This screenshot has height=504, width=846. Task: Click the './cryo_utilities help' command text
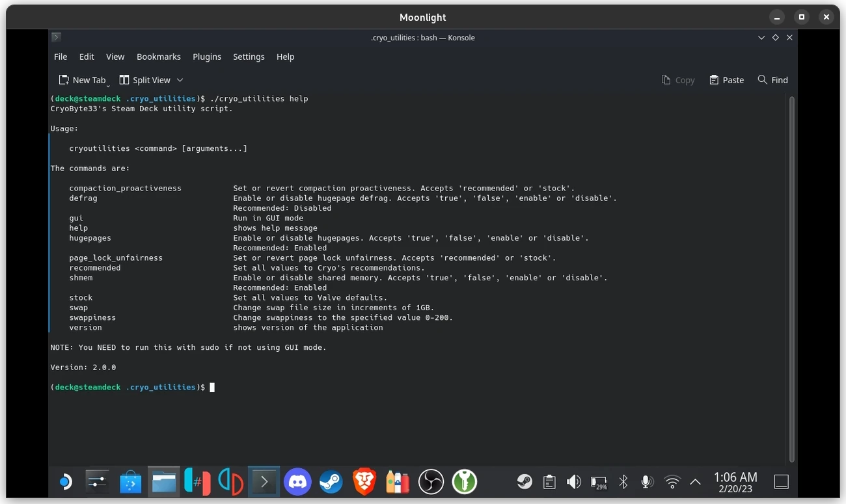click(259, 99)
